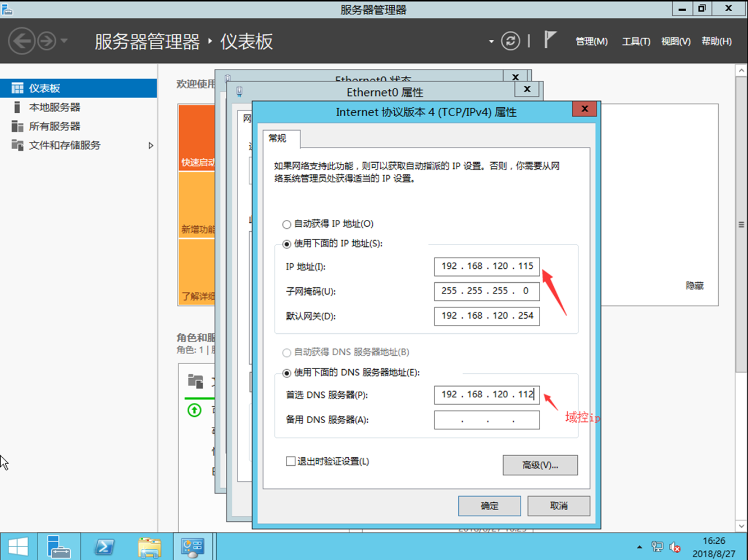Expand the 文件和存储服务 arrow

coord(150,145)
